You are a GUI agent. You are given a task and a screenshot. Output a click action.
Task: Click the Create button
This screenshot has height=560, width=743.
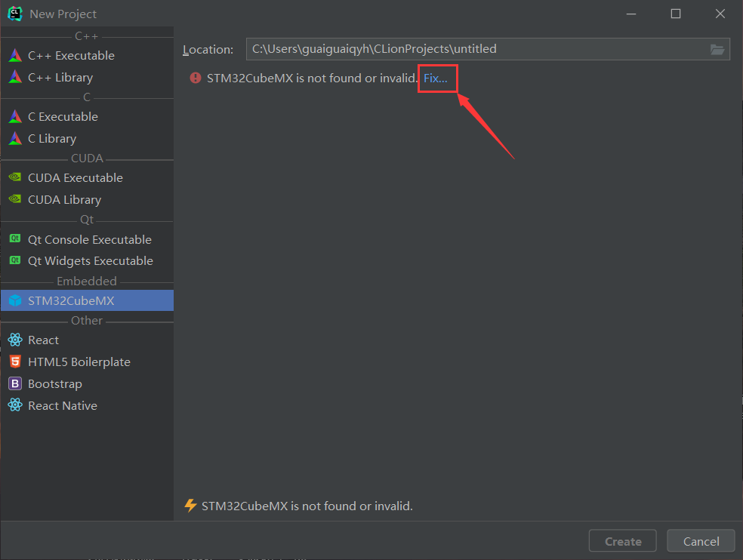click(x=623, y=541)
